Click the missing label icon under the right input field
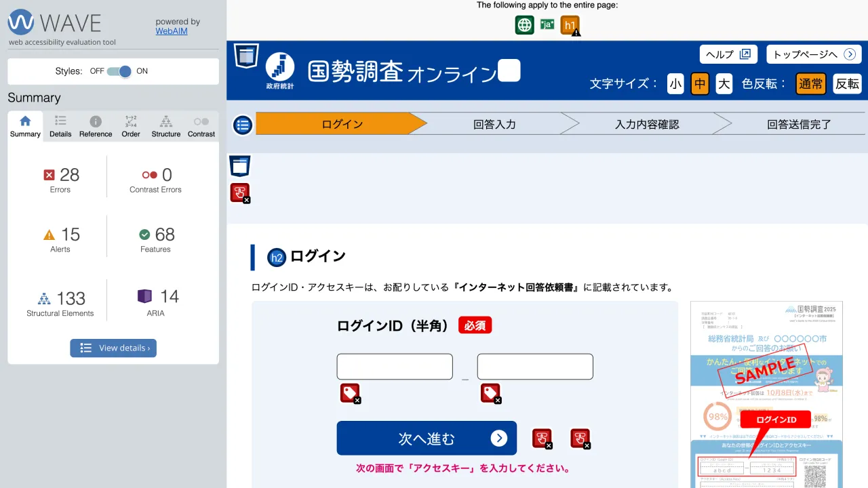 tap(491, 393)
